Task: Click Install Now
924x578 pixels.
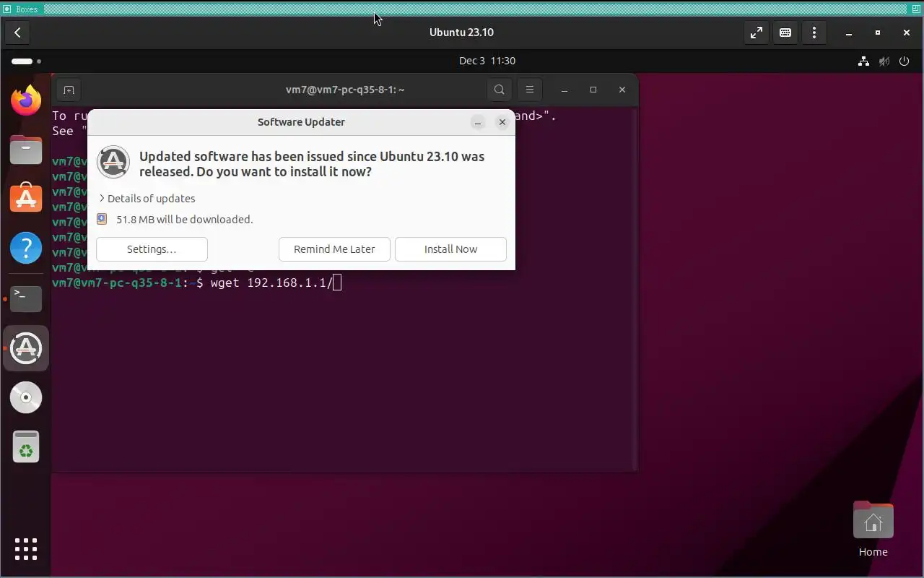Action: 450,249
